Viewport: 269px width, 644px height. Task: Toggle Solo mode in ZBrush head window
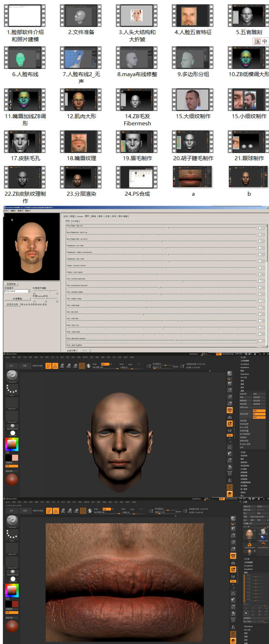(x=230, y=494)
